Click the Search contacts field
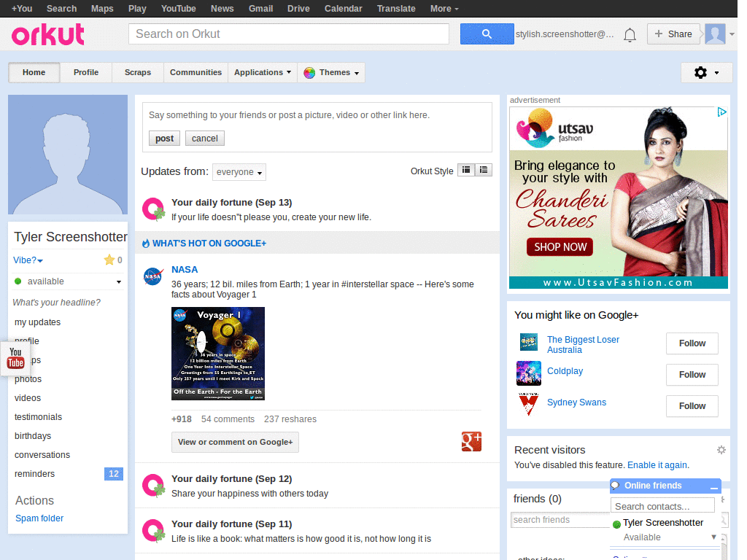The width and height of the screenshot is (747, 560). [x=662, y=506]
